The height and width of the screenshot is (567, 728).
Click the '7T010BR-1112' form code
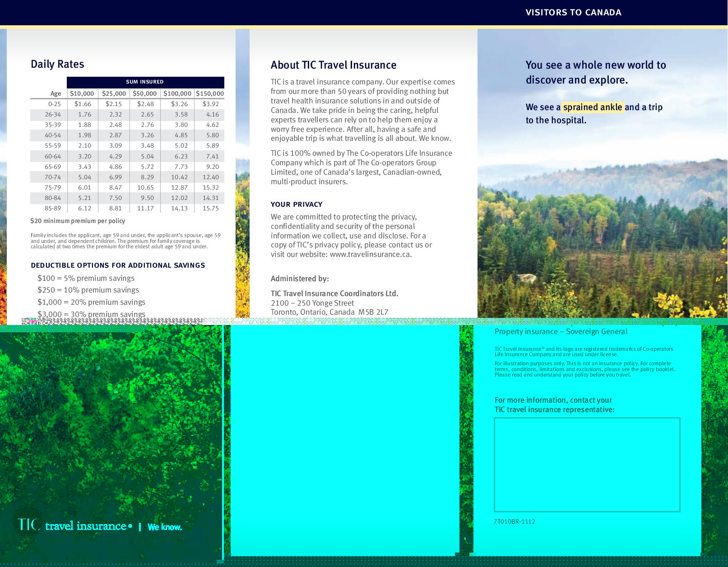coord(515,522)
